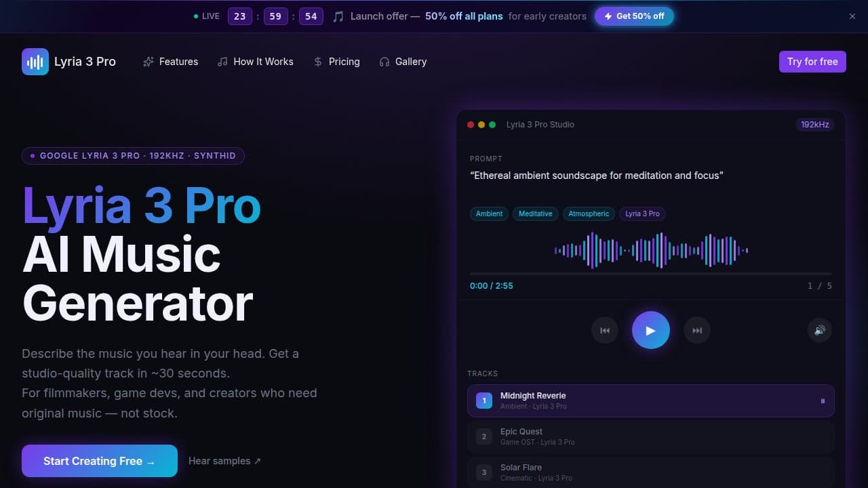The width and height of the screenshot is (868, 488).
Task: Select the Lyria 3 Pro tag chip
Action: 642,213
